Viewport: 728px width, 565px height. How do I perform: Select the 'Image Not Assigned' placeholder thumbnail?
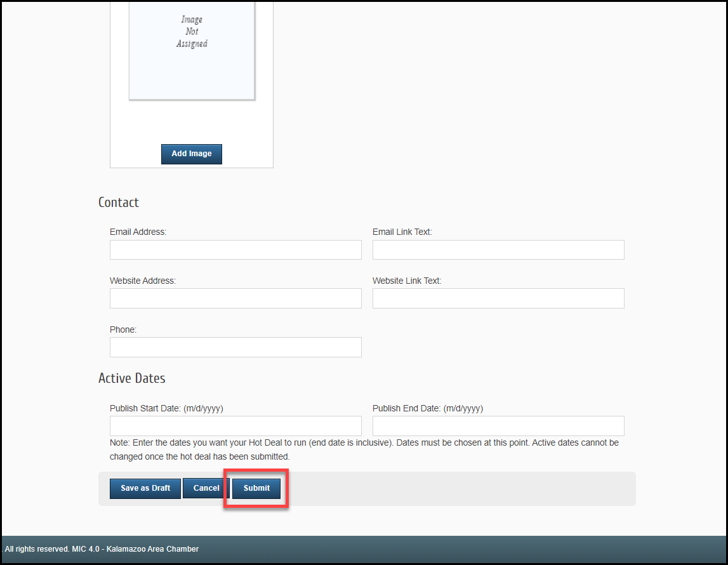(192, 50)
